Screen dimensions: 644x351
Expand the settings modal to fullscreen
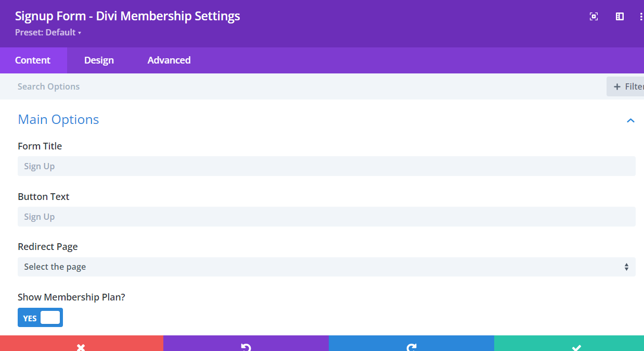(x=594, y=16)
